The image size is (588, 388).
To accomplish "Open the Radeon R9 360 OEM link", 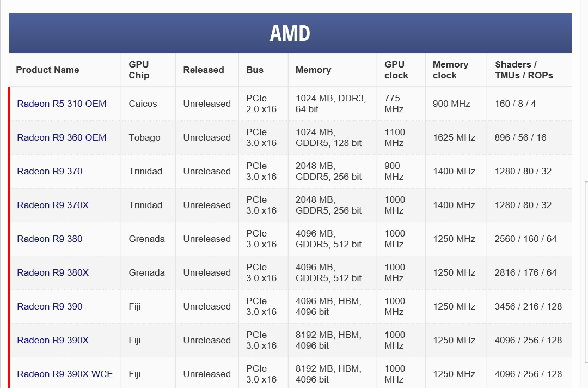I will pos(62,137).
